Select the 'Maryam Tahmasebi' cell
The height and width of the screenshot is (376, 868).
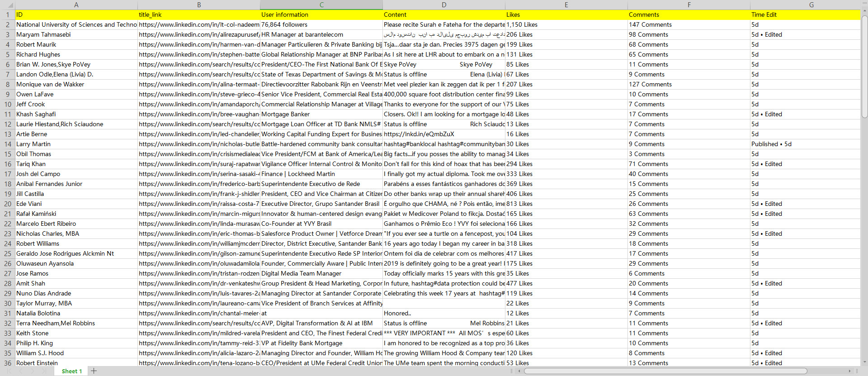point(76,34)
